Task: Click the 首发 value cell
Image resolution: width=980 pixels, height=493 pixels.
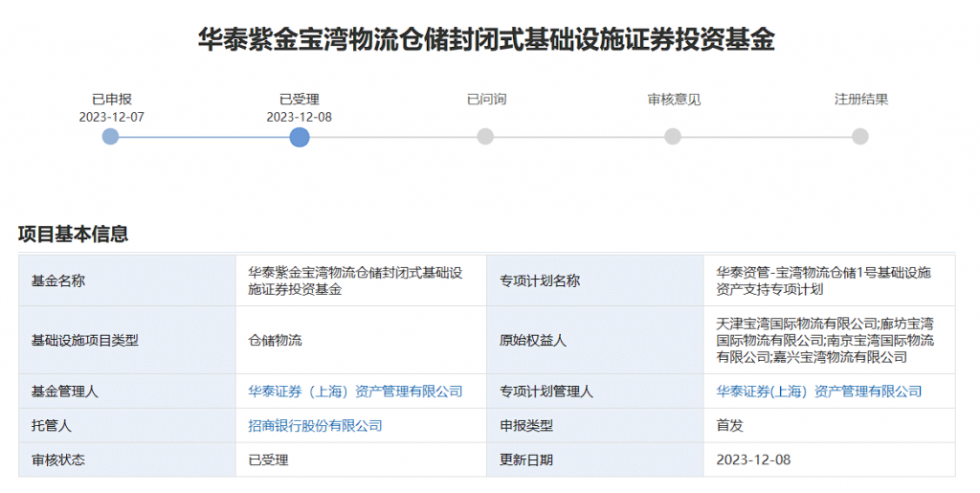Action: [830, 426]
